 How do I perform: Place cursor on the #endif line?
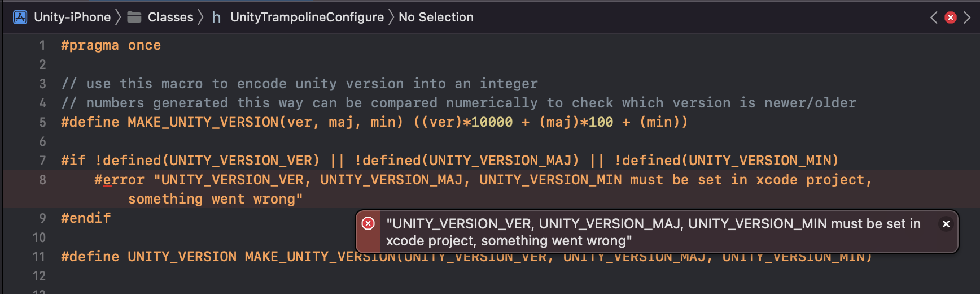point(86,218)
